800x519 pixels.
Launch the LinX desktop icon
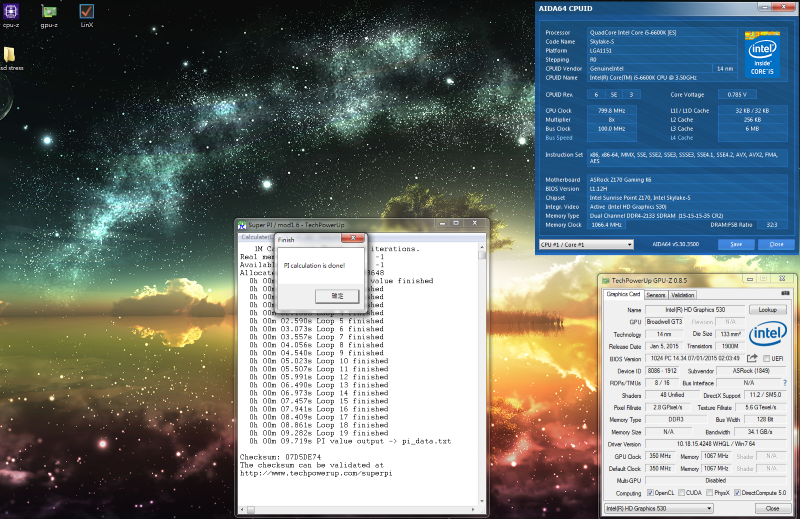click(87, 13)
